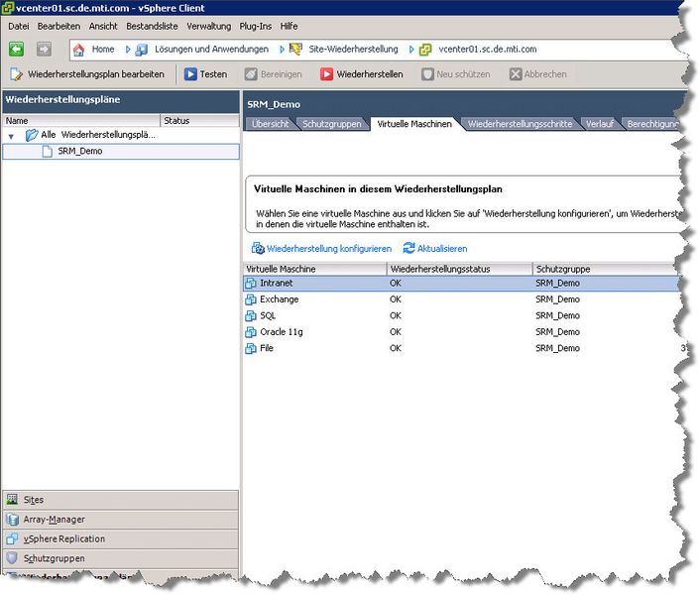Click the Home breadcrumb text

(103, 50)
